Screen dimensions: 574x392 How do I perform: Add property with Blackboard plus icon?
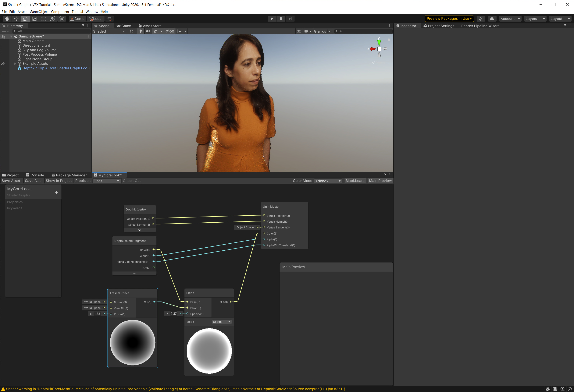(x=56, y=192)
